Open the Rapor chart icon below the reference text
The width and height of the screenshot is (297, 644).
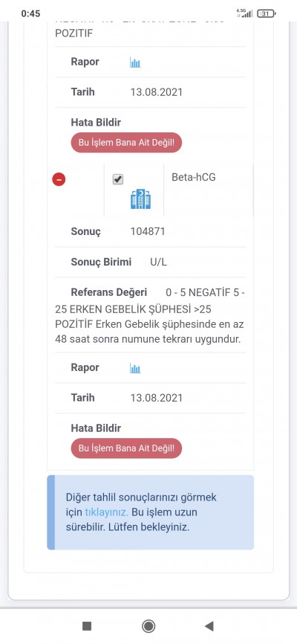coord(135,368)
